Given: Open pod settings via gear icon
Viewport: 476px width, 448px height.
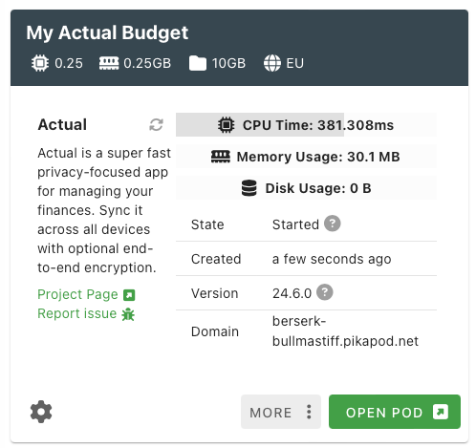Looking at the screenshot, I should tap(41, 412).
